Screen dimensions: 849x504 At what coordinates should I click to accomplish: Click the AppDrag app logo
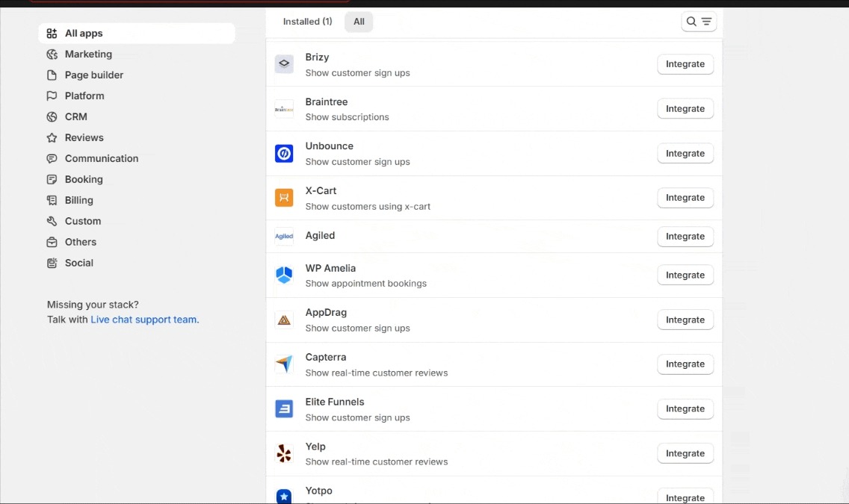coord(284,320)
